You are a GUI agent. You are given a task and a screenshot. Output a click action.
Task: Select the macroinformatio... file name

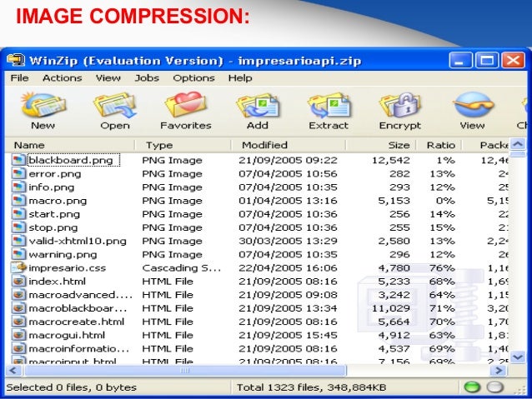pos(78,348)
